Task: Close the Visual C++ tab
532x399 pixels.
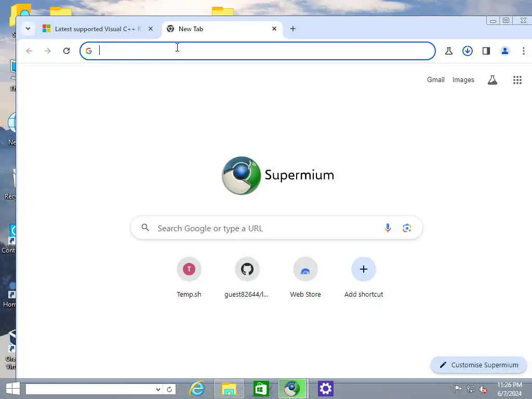Action: pyautogui.click(x=151, y=29)
